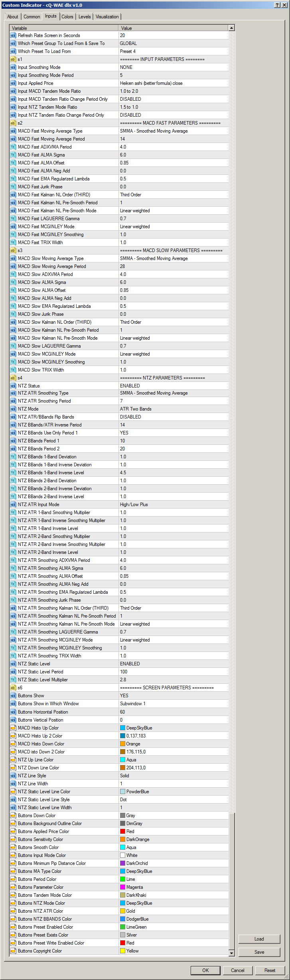Click the Save button
Screen dimensions: 290x980
[259, 952]
